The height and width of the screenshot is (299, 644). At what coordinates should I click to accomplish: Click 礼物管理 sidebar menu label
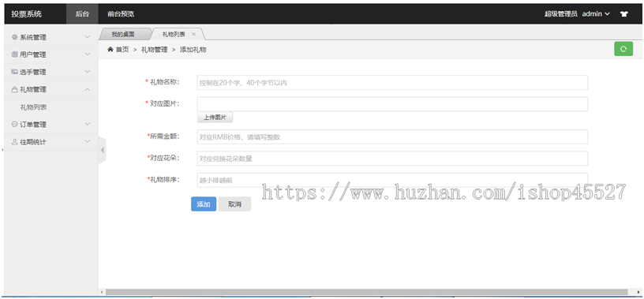pos(33,89)
